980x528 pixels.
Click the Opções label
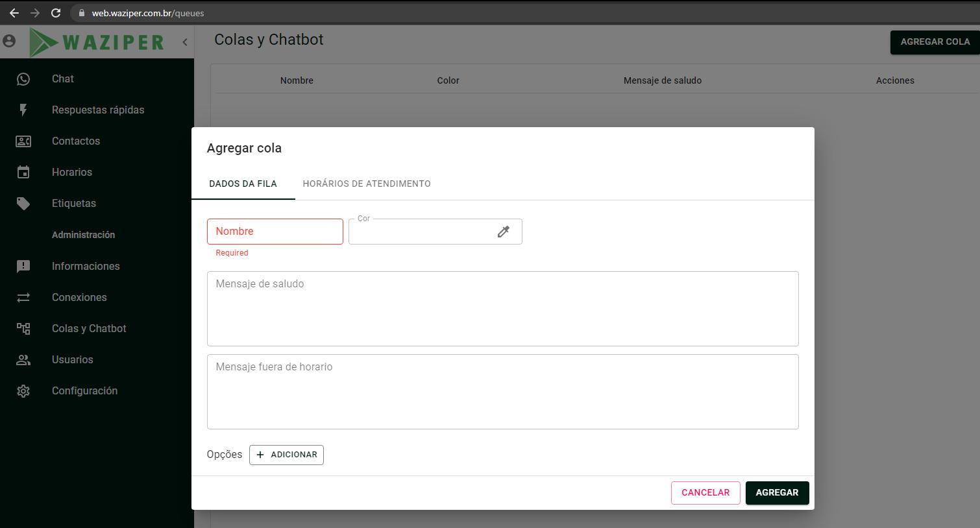(225, 455)
